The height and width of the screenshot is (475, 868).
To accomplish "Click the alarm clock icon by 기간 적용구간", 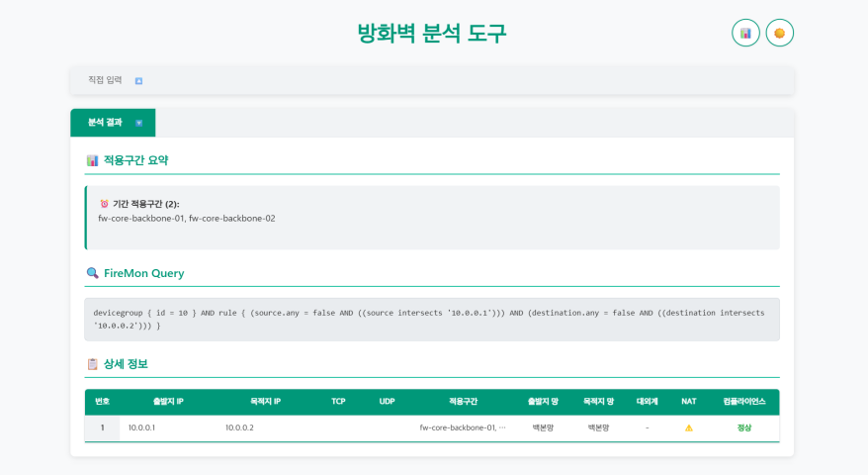I will (x=104, y=204).
